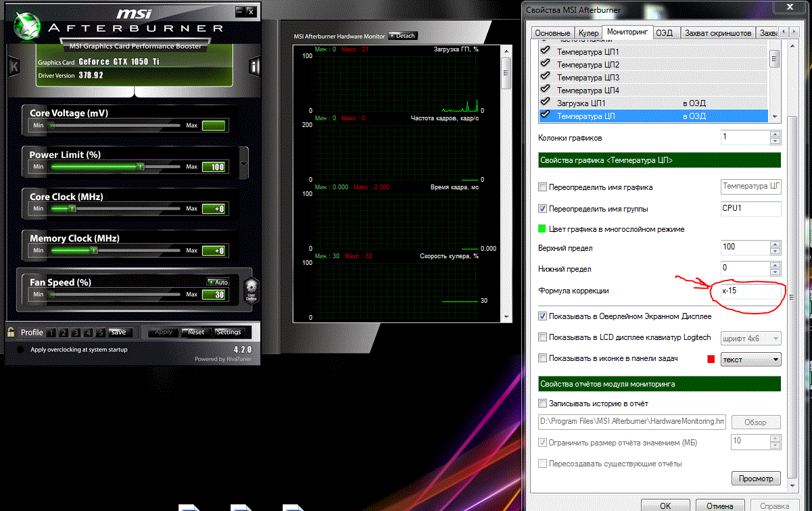
Task: Click the Core Voltage slider track
Action: (114, 126)
